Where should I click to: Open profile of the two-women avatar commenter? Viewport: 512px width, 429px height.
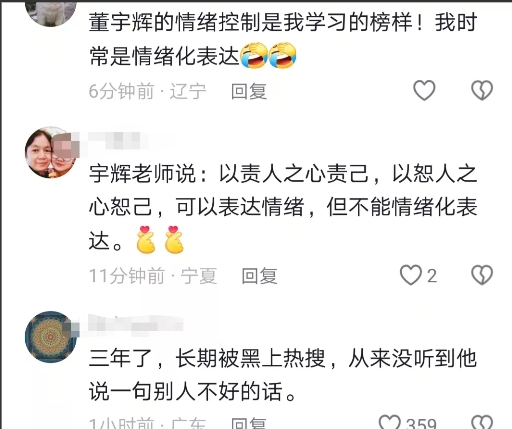click(x=51, y=152)
